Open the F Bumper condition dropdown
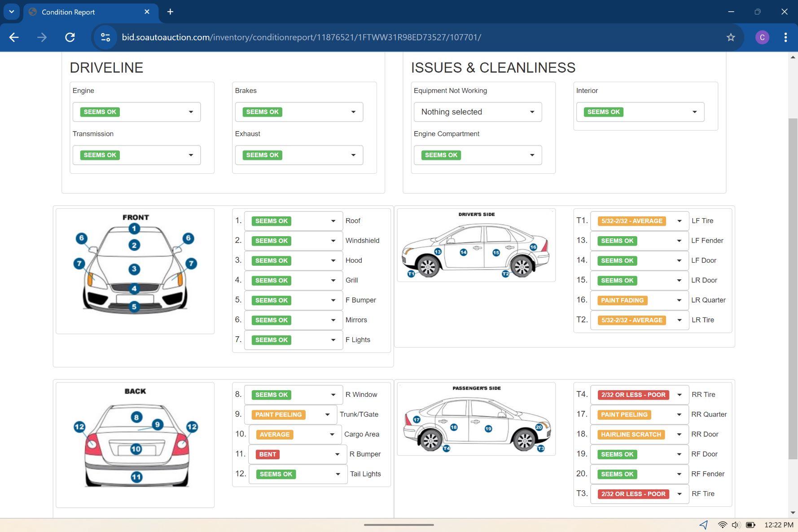This screenshot has height=532, width=798. [294, 300]
